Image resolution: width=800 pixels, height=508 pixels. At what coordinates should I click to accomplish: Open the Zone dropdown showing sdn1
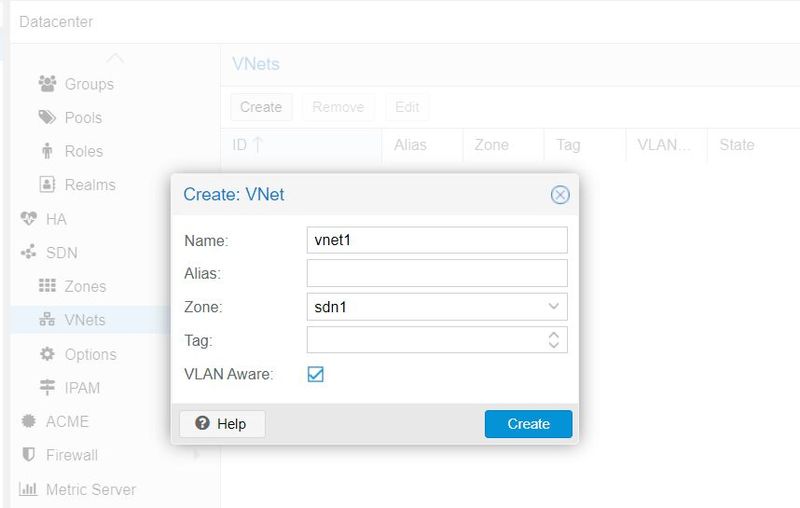(553, 306)
